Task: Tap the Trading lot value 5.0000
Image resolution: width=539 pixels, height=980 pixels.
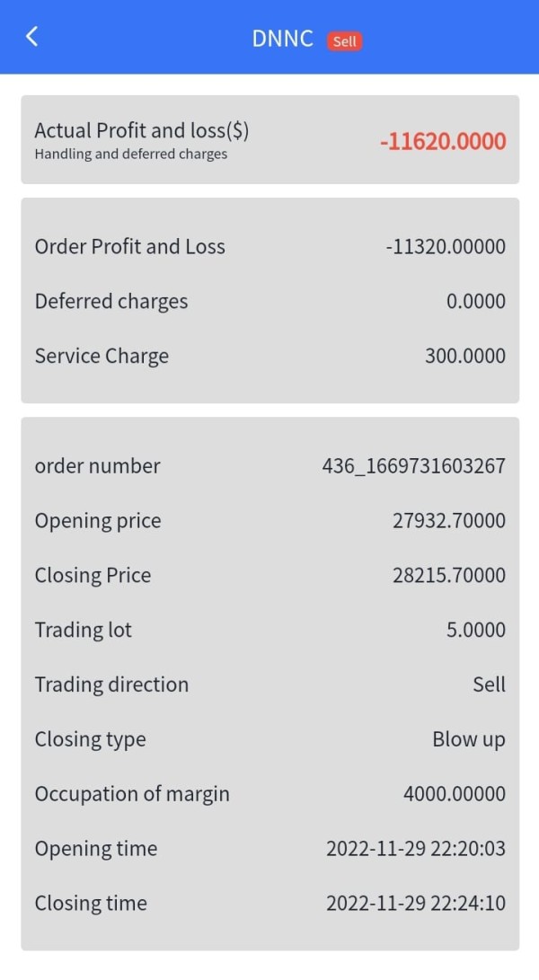Action: [x=475, y=631]
